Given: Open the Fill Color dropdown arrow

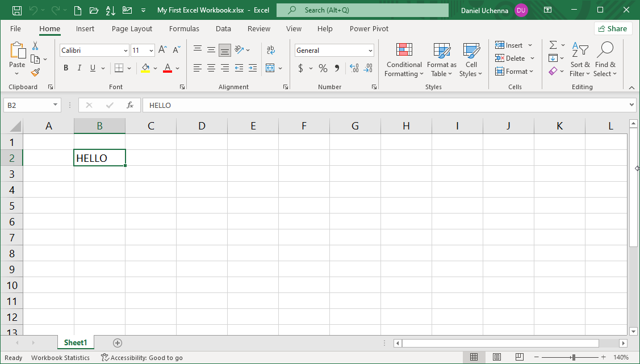Looking at the screenshot, I should (x=155, y=68).
